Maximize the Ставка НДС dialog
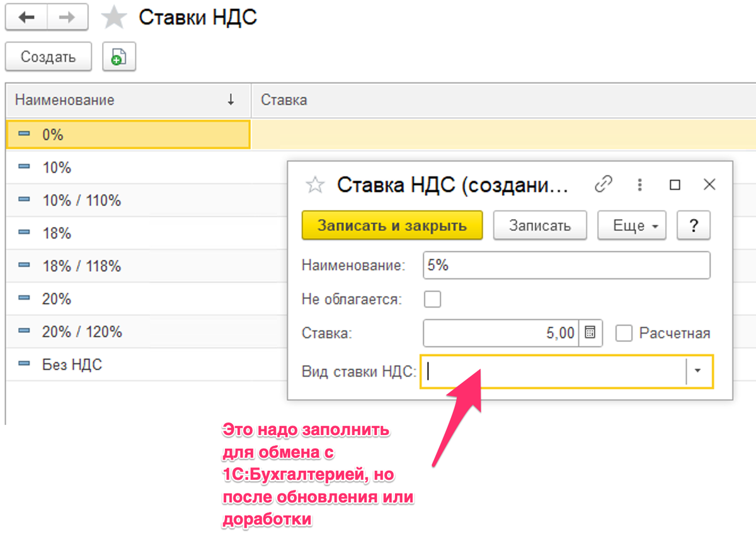This screenshot has width=756, height=554. 675,185
